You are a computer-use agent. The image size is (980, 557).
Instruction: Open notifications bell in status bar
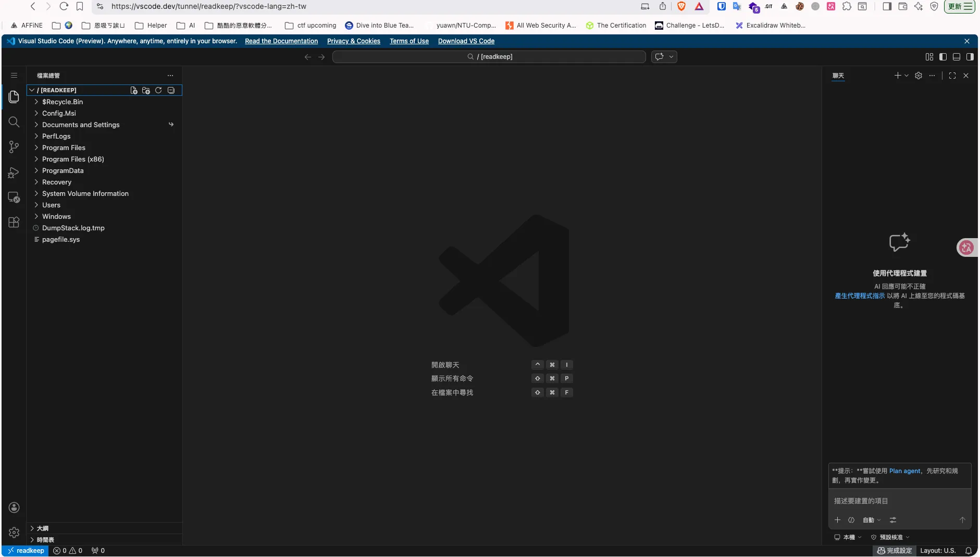click(x=969, y=551)
